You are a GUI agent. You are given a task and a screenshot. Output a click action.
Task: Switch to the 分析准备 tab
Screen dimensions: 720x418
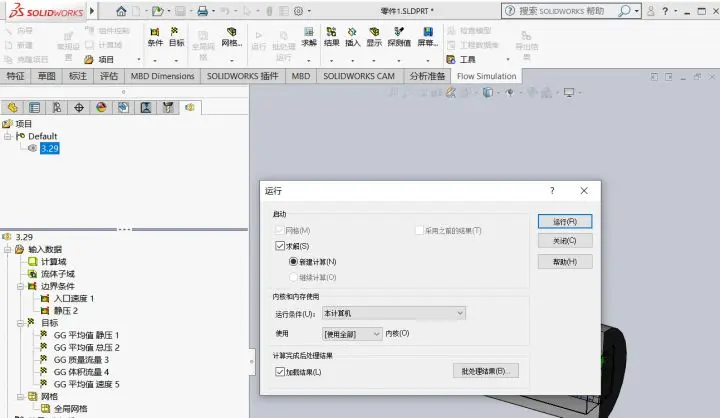(x=427, y=76)
